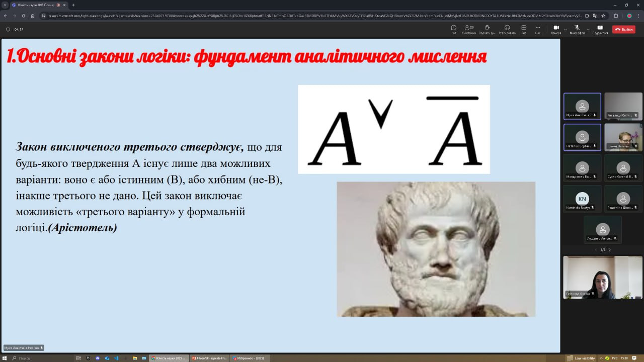Select Kaminska Nastya participant tile

pos(582,199)
